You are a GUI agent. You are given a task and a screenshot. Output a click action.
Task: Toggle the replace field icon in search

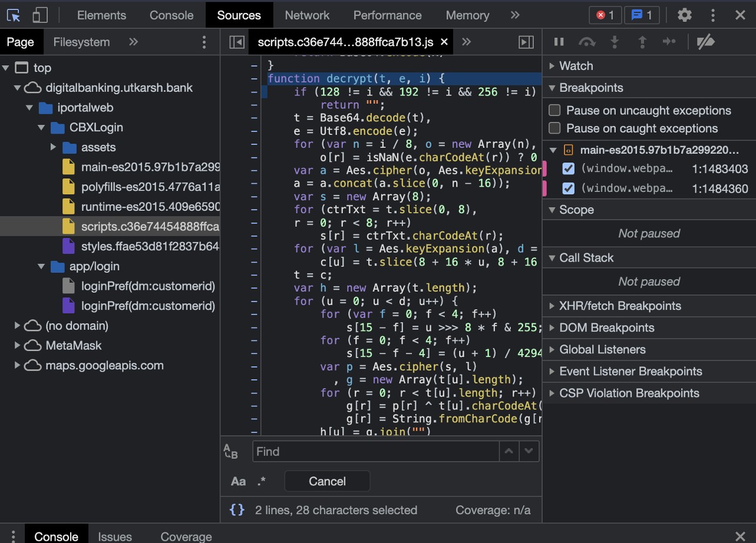coord(231,452)
